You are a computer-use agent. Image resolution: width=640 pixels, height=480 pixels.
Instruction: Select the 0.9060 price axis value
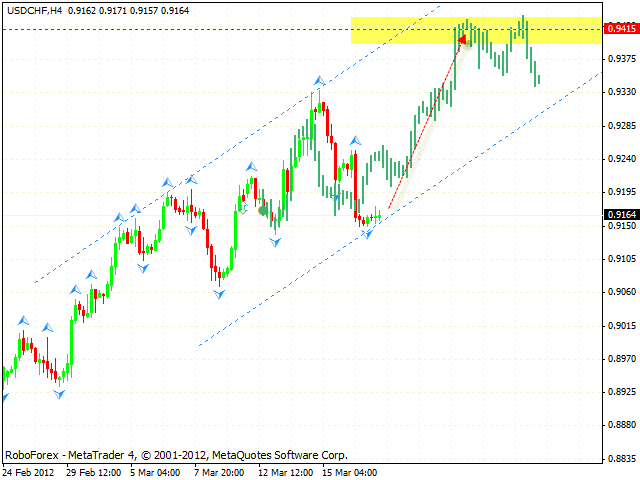coord(620,292)
